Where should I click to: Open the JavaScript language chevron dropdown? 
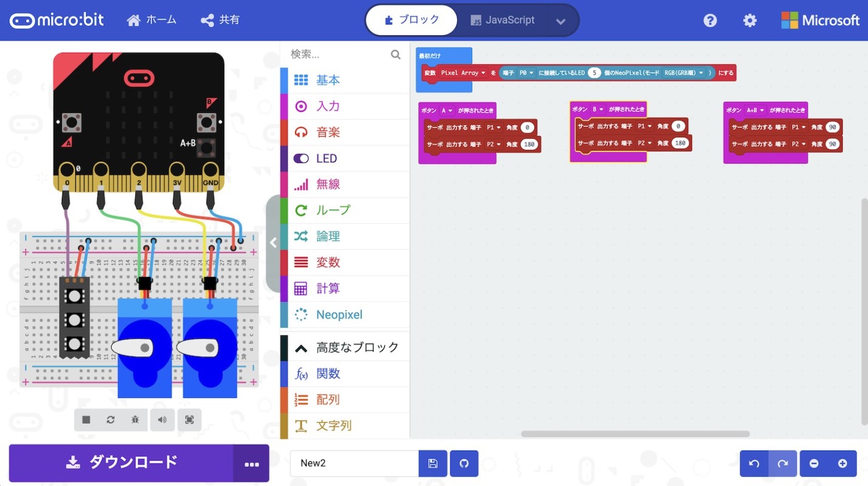(561, 20)
